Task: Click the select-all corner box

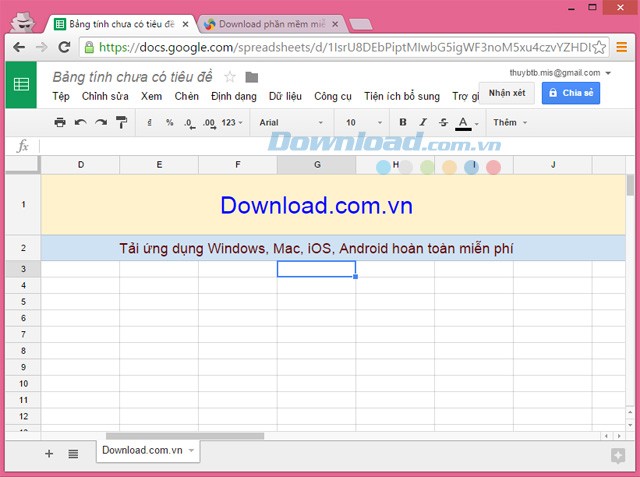Action: 23,165
